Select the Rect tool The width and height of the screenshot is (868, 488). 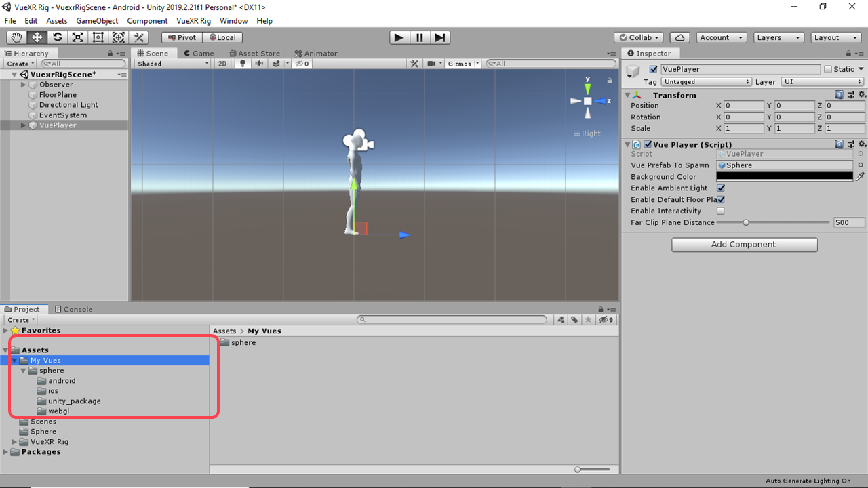(98, 37)
